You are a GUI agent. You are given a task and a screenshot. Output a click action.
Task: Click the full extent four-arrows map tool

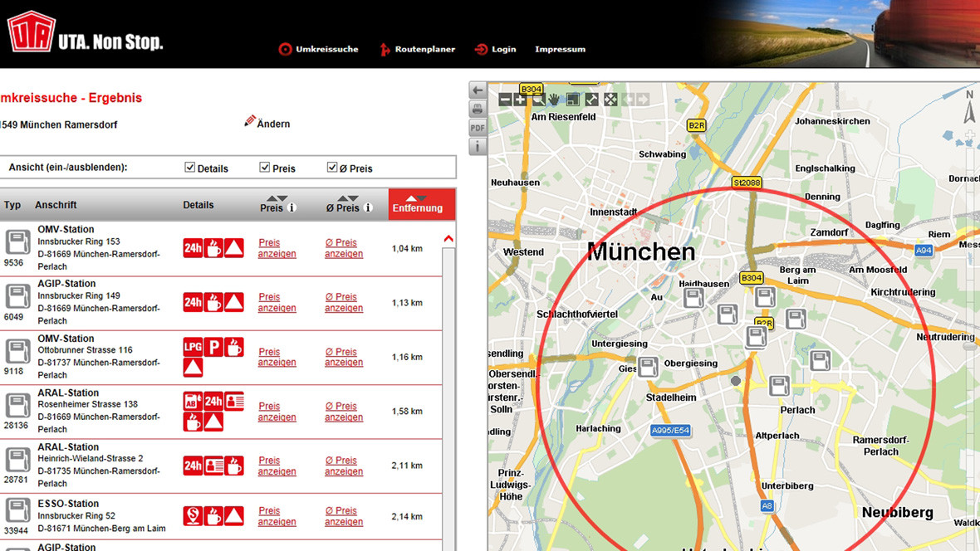coord(610,100)
